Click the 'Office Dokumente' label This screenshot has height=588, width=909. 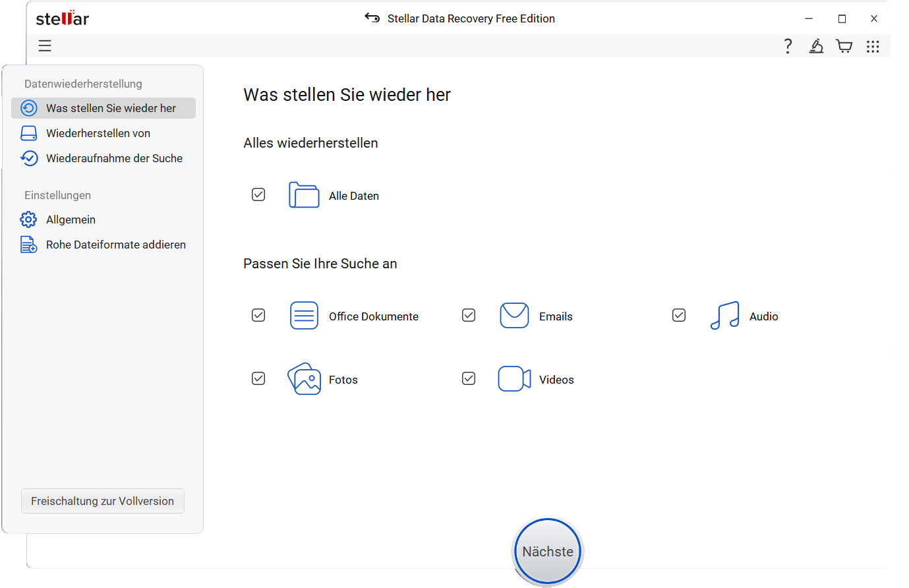(x=374, y=316)
